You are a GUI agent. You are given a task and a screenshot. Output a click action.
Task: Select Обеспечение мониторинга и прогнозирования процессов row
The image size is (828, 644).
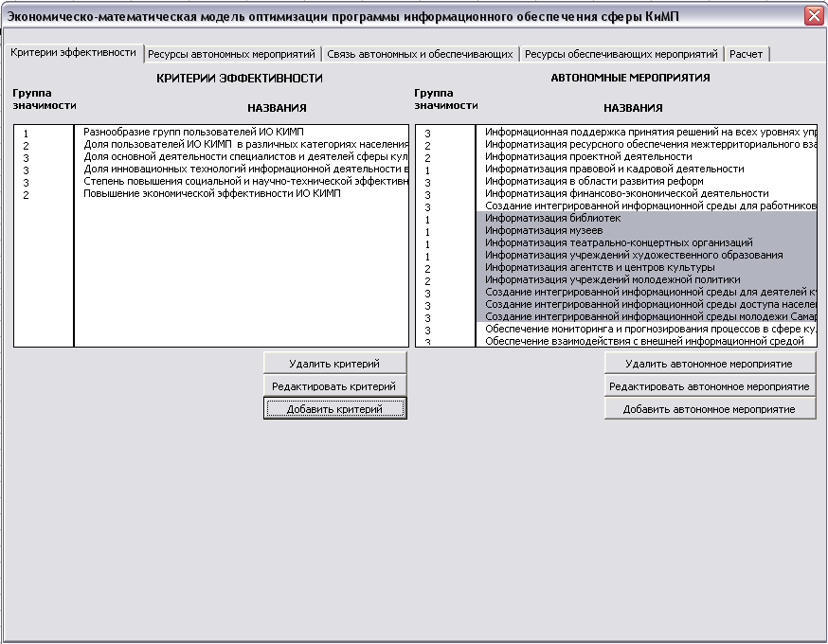pos(646,329)
